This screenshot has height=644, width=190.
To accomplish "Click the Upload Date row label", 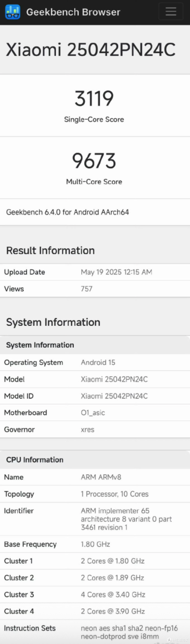I will pyautogui.click(x=24, y=272).
